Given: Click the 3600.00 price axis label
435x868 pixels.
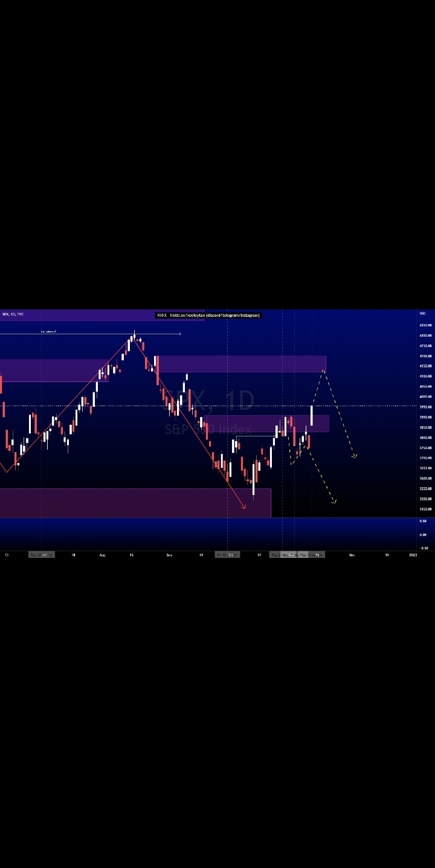Looking at the screenshot, I should click(425, 478).
